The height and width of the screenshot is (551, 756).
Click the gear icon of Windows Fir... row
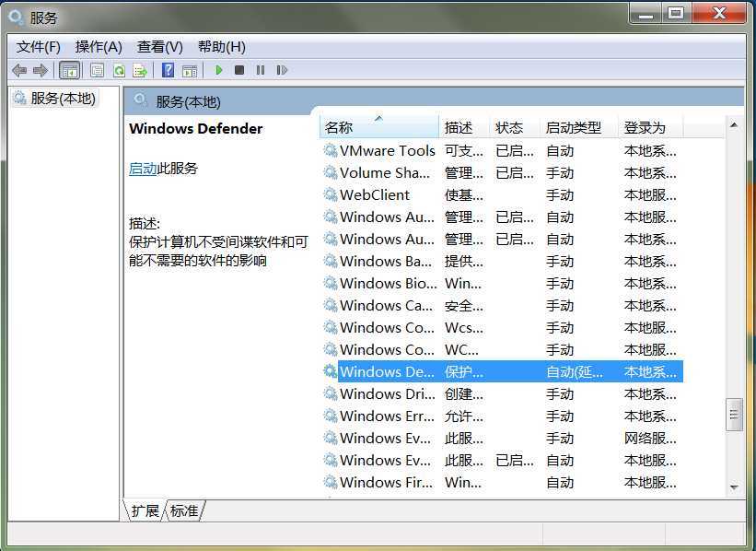tap(331, 482)
